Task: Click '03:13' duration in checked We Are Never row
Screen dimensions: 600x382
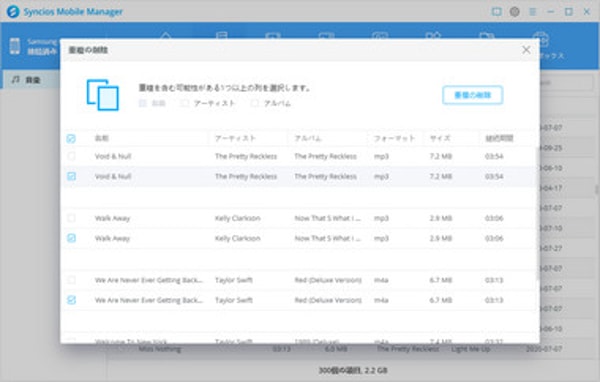Action: [x=494, y=300]
